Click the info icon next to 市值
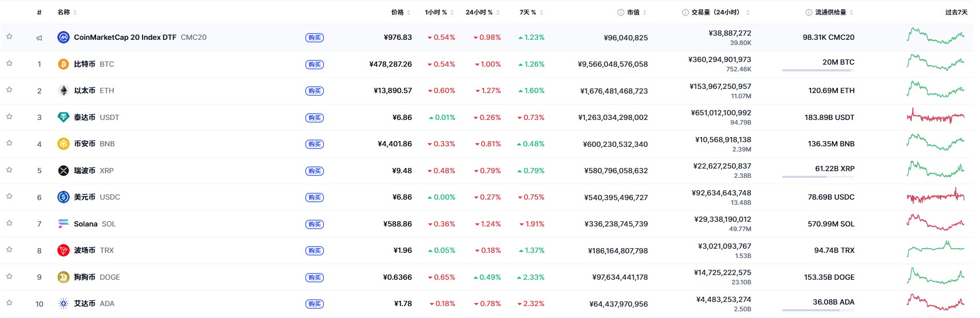 click(621, 12)
